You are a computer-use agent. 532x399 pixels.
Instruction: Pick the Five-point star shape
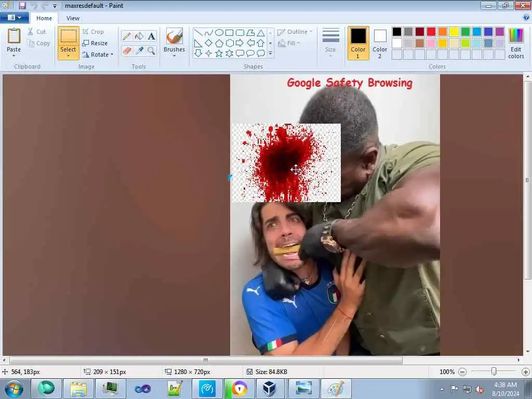pos(219,54)
